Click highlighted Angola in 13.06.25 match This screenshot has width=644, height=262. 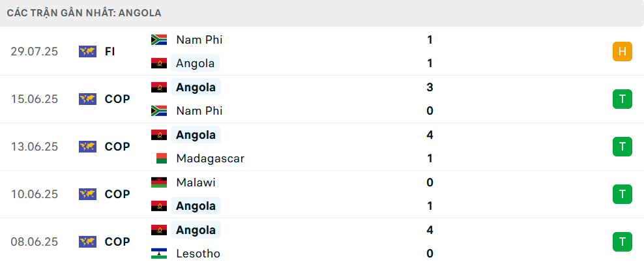(x=196, y=135)
